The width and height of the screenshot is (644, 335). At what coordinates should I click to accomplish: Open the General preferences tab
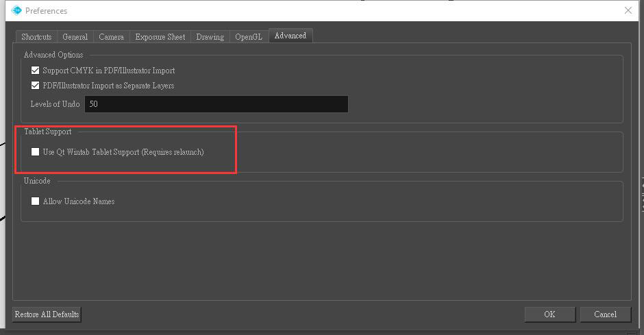click(x=75, y=37)
